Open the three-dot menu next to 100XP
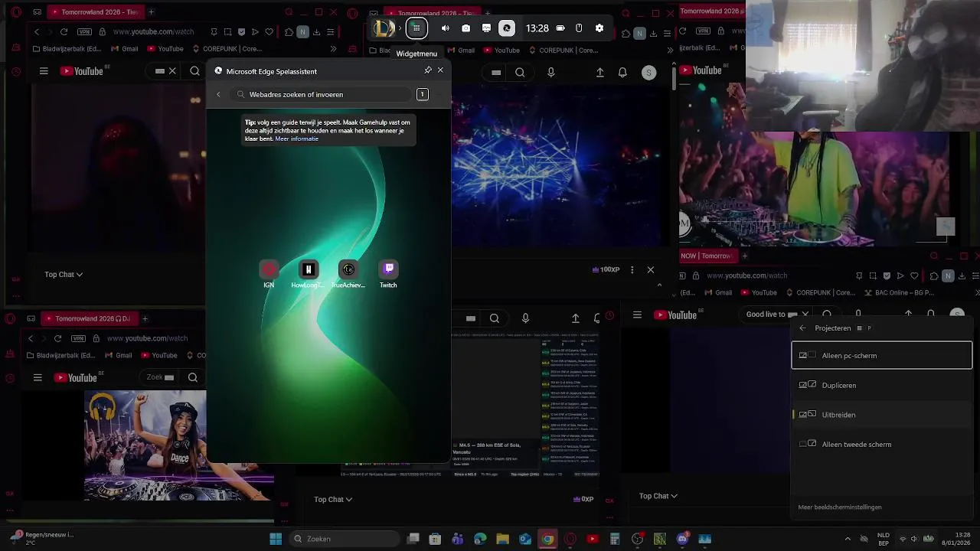Image resolution: width=980 pixels, height=551 pixels. tap(632, 269)
